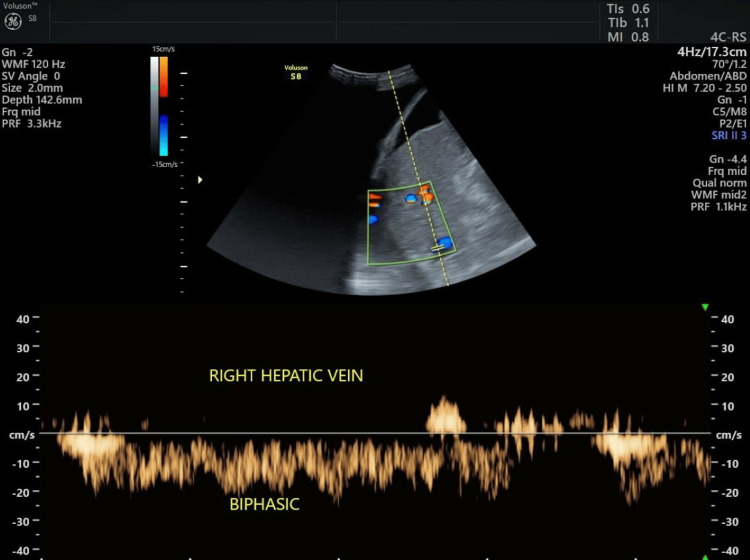This screenshot has width=750, height=560.
Task: Click the WMF 120 Hz parameter
Action: tap(33, 64)
